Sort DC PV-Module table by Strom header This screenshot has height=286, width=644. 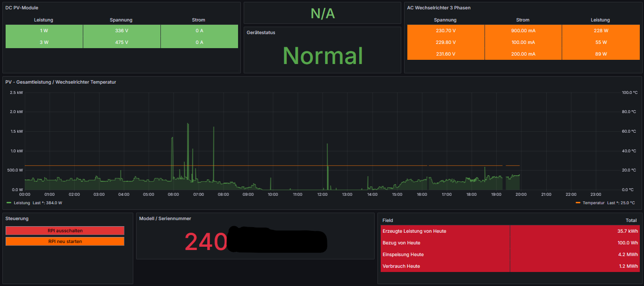(198, 20)
